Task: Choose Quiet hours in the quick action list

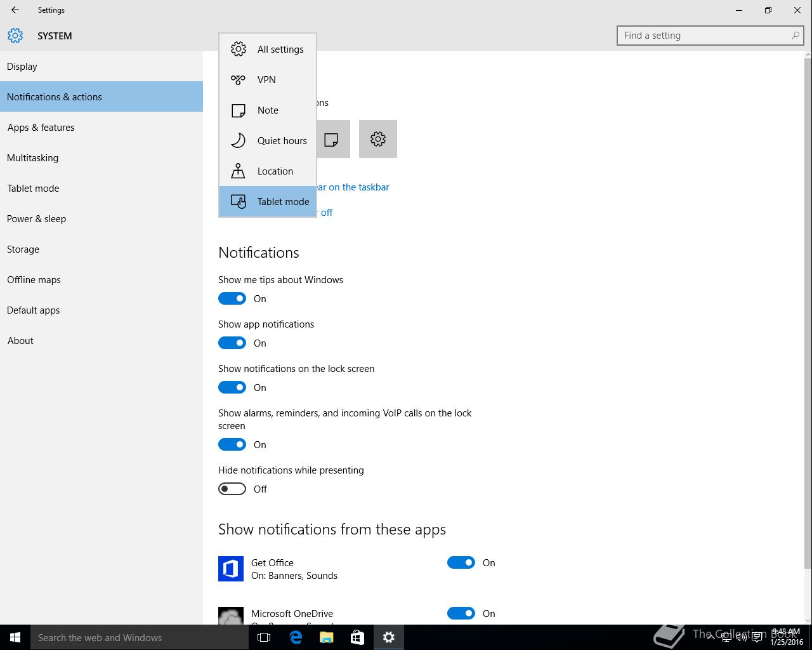Action: pos(268,141)
